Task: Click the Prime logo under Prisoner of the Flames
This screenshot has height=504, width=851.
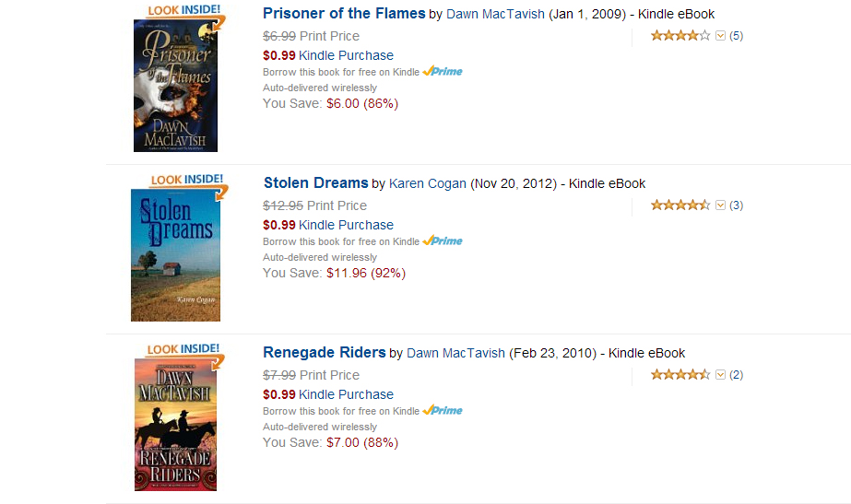Action: pyautogui.click(x=443, y=72)
